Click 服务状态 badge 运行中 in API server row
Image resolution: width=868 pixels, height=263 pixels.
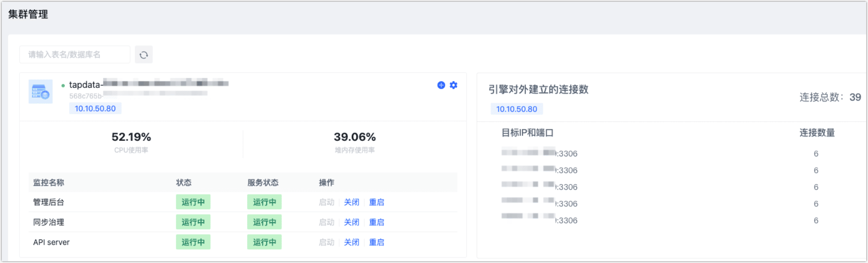pos(264,242)
